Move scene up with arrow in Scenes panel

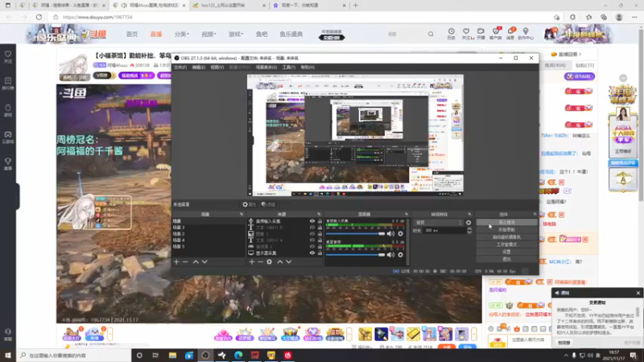tap(196, 262)
